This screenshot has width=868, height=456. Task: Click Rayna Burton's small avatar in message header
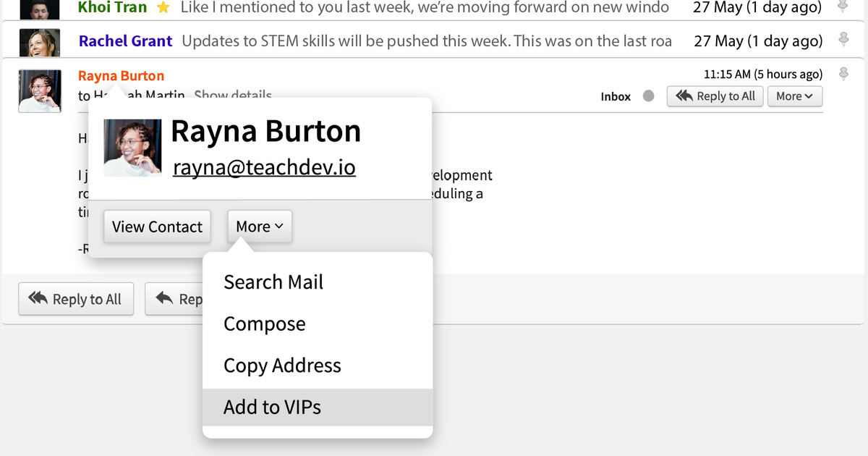point(39,90)
